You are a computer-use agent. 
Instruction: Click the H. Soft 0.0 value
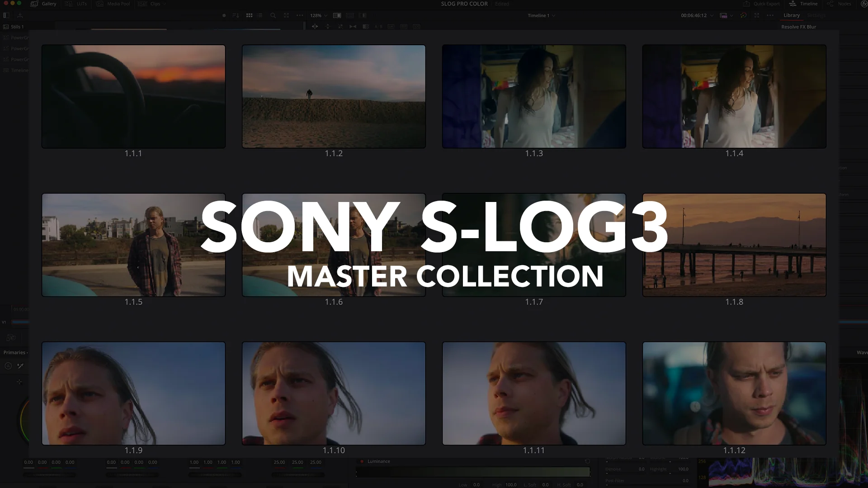pos(580,485)
